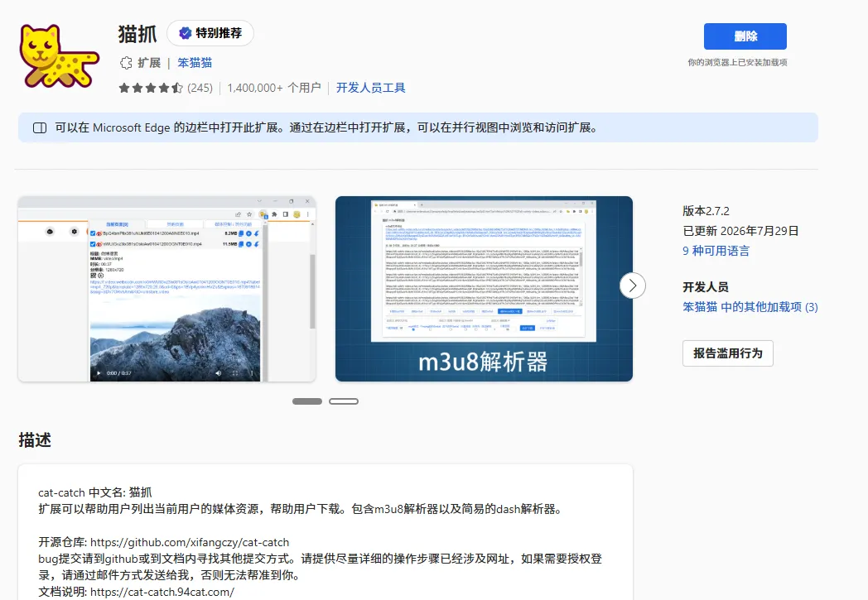Click the cat-catch.94cat.com URL text
868x600 pixels.
pyautogui.click(x=162, y=593)
